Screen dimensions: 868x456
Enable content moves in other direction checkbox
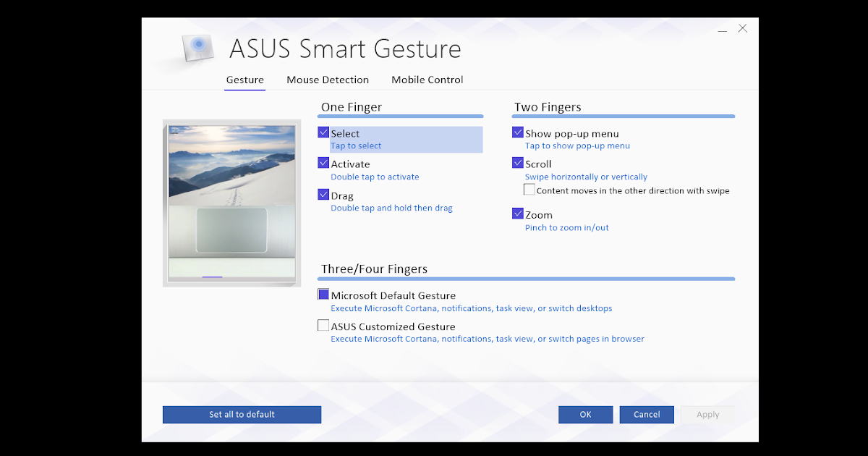coord(529,190)
